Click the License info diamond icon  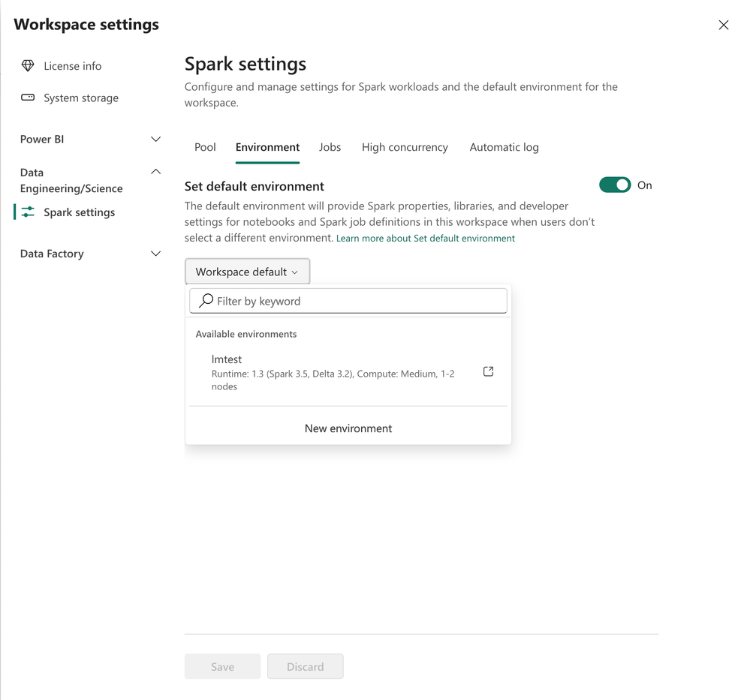click(x=28, y=66)
